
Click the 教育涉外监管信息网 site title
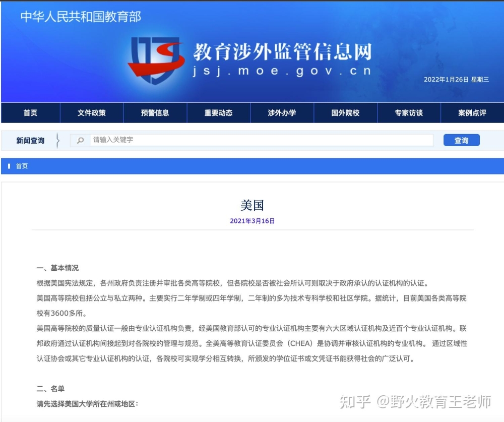[x=283, y=52]
